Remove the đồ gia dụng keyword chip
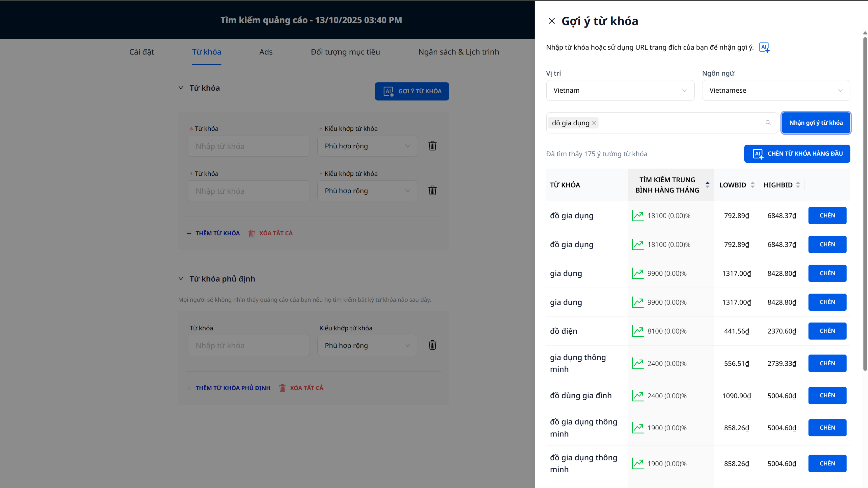Viewport: 868px width, 488px height. click(x=594, y=123)
